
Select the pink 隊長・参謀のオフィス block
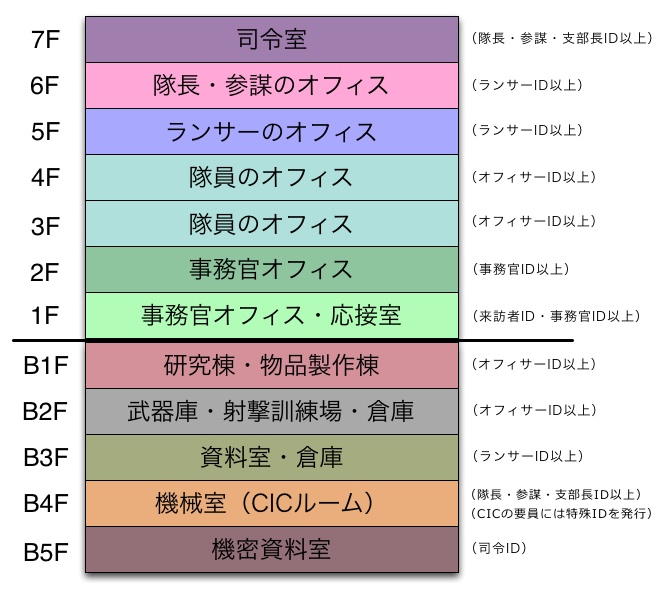click(x=272, y=85)
